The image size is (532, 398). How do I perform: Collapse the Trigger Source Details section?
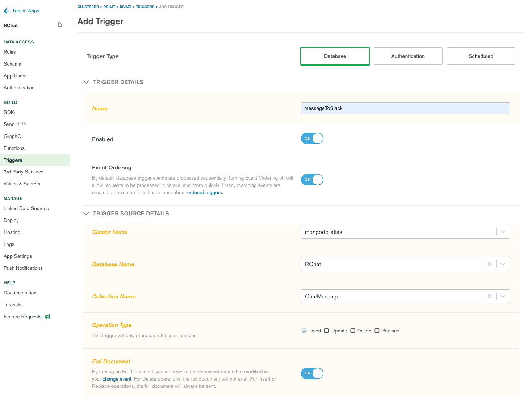86,214
